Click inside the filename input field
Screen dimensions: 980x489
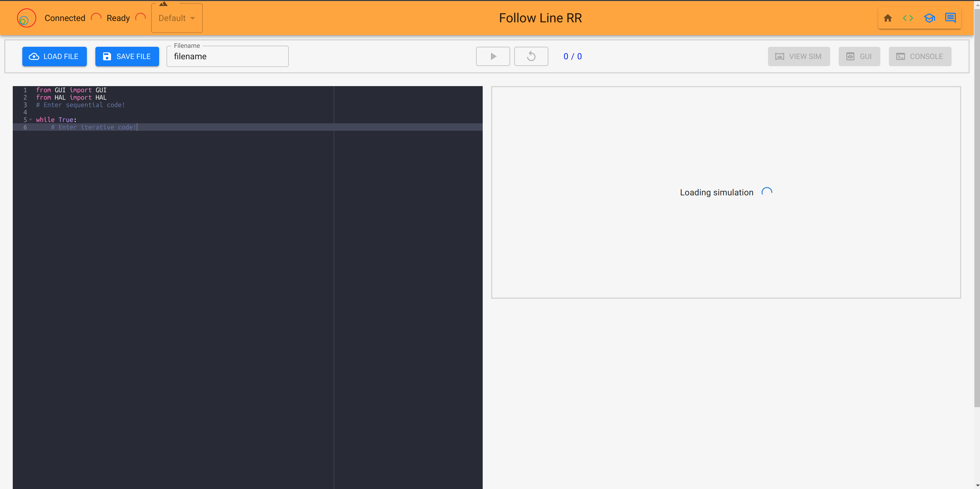click(227, 56)
